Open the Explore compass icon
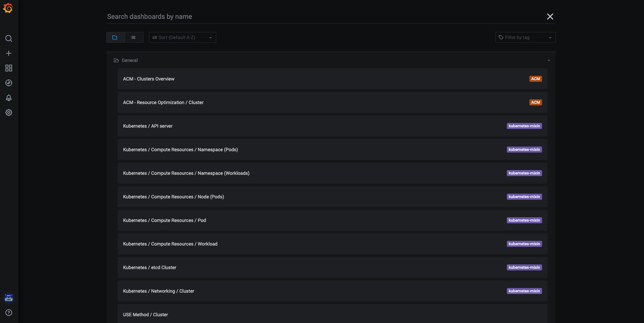The height and width of the screenshot is (323, 644). click(9, 83)
